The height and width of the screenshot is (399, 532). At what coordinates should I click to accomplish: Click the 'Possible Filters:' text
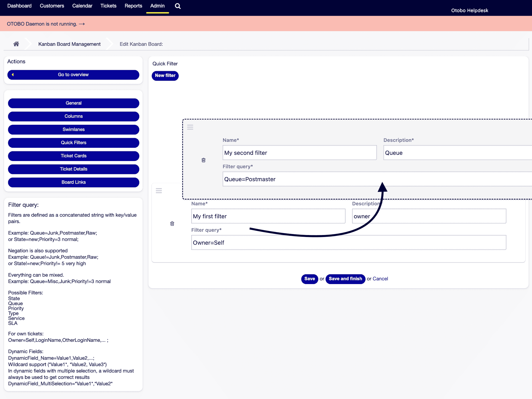tap(25, 293)
